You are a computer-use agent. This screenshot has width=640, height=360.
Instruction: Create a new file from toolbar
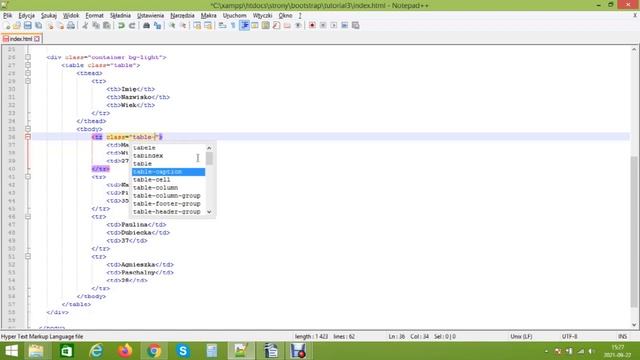pyautogui.click(x=7, y=25)
